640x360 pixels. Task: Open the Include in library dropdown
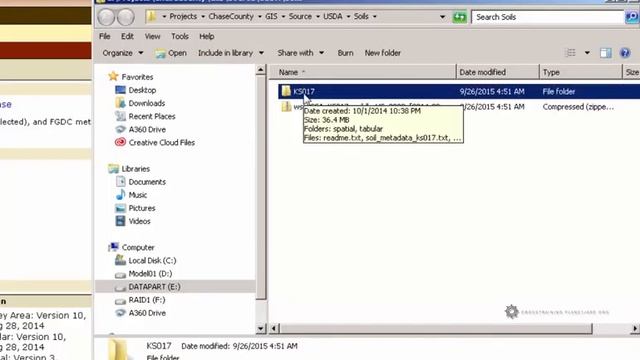coord(231,53)
